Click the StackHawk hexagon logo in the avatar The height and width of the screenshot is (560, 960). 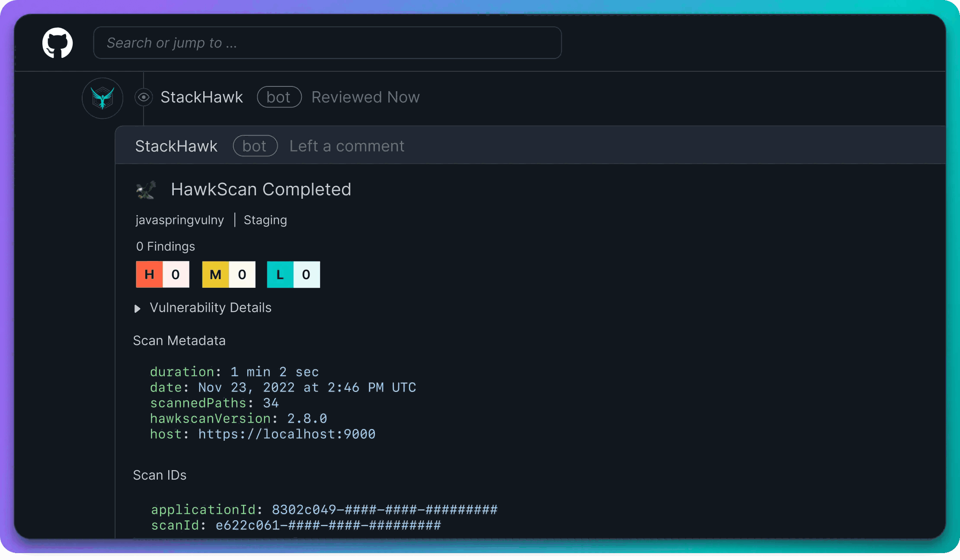coord(102,98)
